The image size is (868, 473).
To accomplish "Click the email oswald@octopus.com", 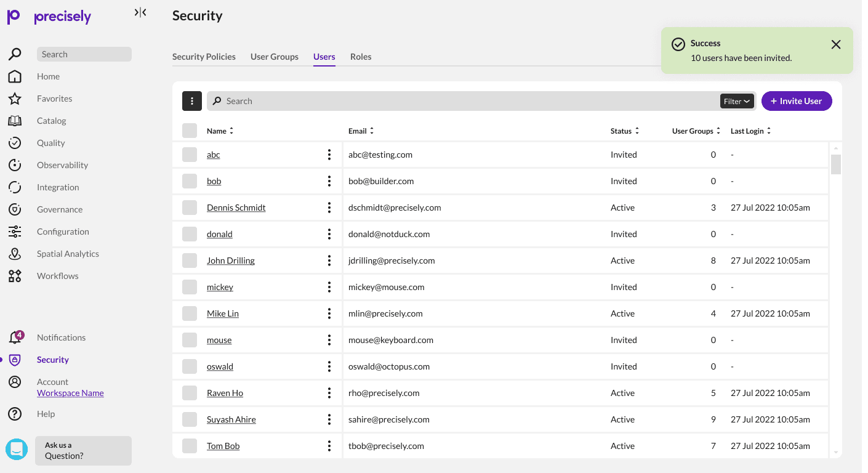I will pyautogui.click(x=389, y=366).
